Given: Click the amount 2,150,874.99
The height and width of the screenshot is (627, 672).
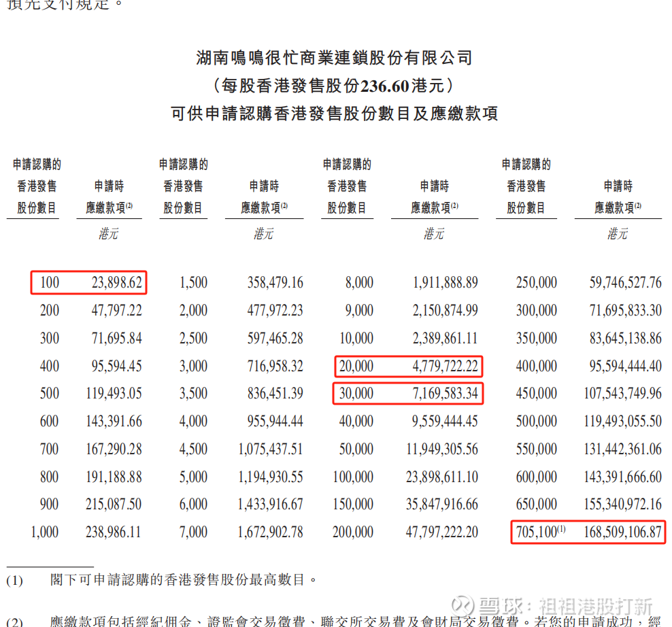Looking at the screenshot, I should 446,310.
